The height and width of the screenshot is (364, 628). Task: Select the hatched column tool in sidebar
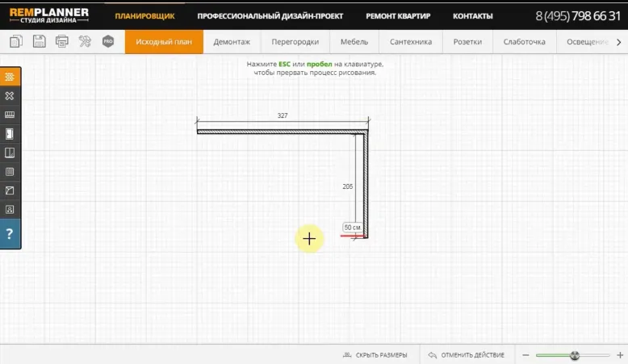click(x=10, y=172)
